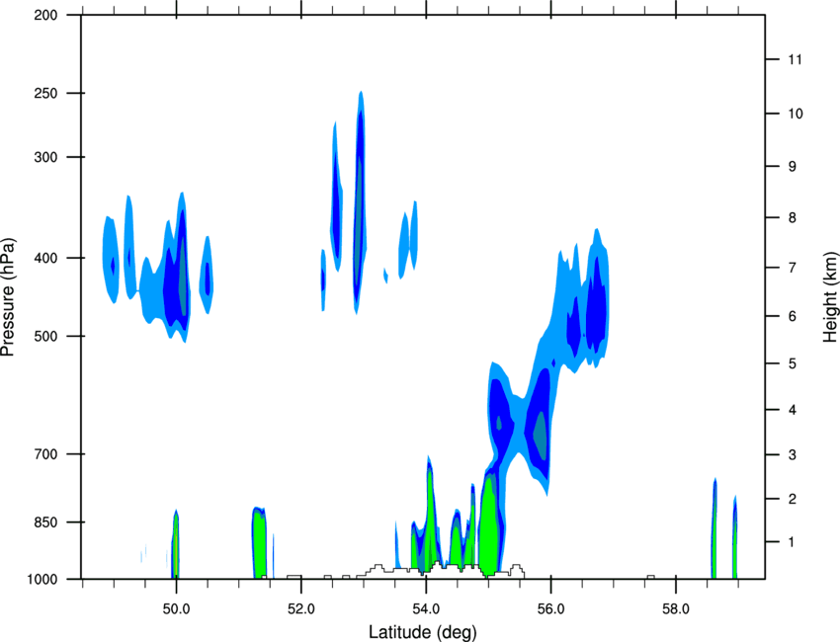Screen dimensions: 840x642
Task: Click the 'Pressure (hPa)' axis title
Action: pos(8,297)
